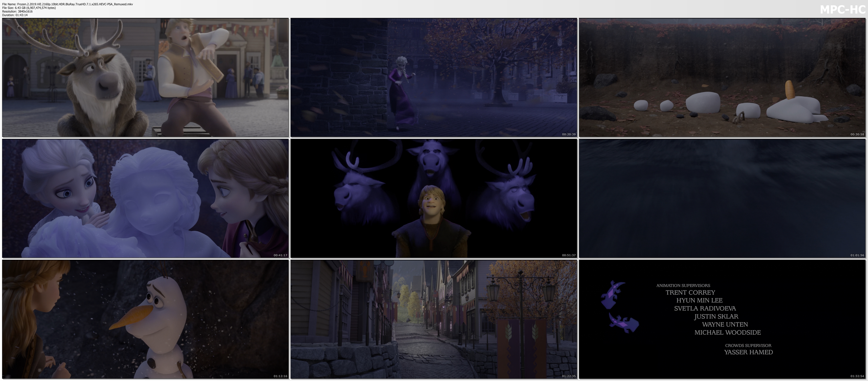Click the 01:01:56 timestamp

(857, 255)
